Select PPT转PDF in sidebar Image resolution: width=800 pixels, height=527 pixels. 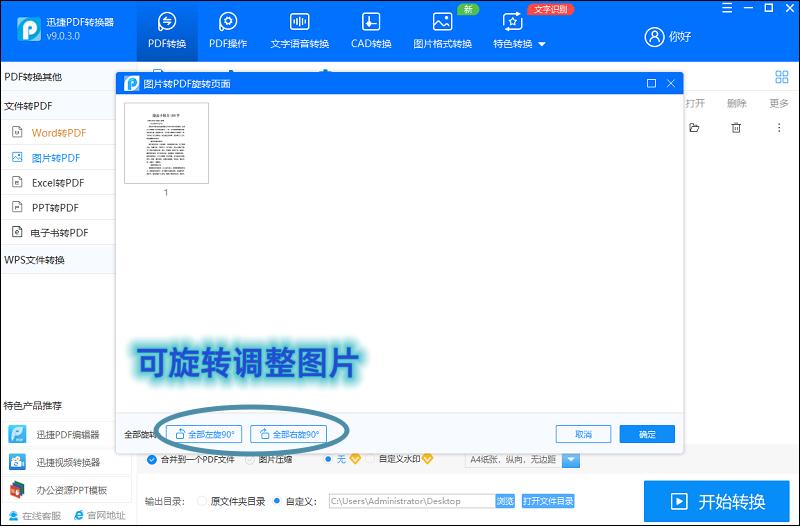(x=59, y=208)
